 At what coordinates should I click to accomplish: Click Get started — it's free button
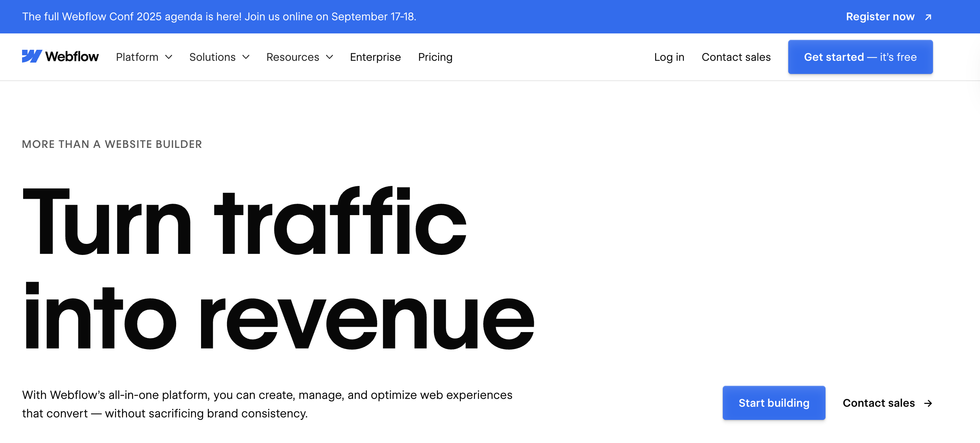tap(860, 57)
